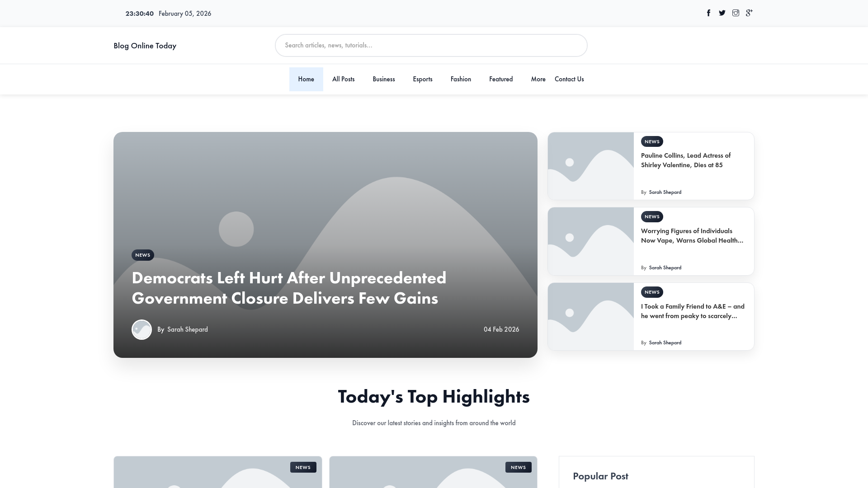Click Sarah Shepard's avatar on featured post
Viewport: 868px width, 488px height.
[x=142, y=330]
